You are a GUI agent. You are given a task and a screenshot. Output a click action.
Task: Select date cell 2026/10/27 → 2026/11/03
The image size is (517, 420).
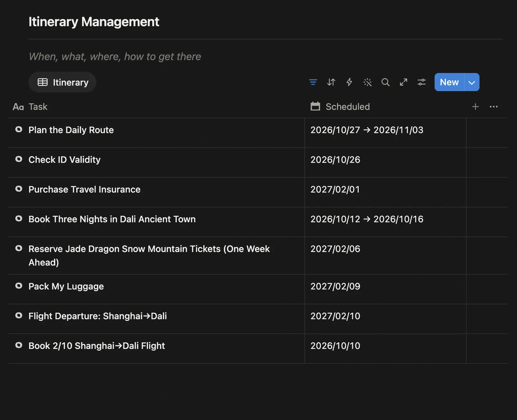click(x=385, y=133)
